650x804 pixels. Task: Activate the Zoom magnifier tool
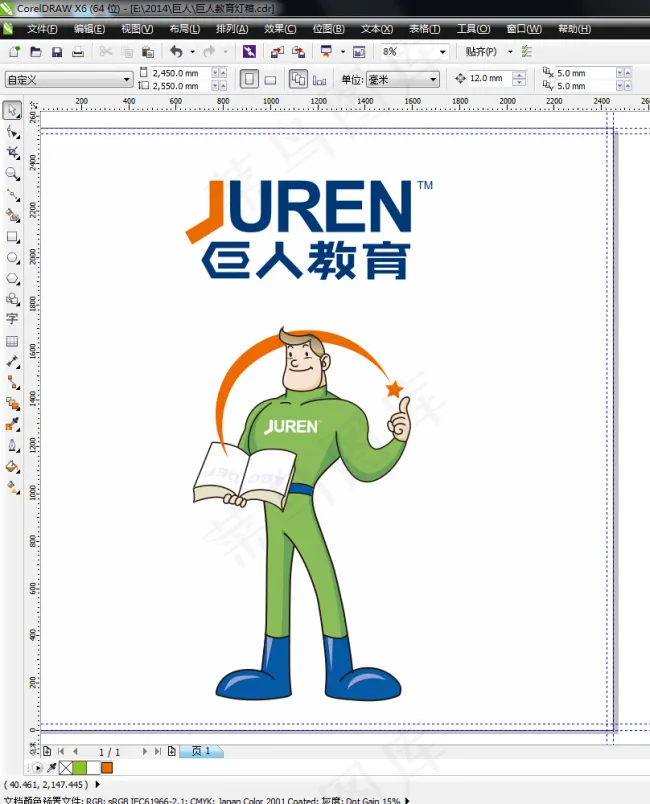(12, 174)
